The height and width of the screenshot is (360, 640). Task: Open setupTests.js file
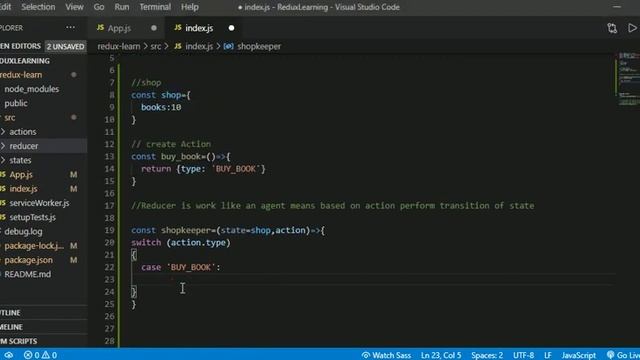[x=33, y=218]
